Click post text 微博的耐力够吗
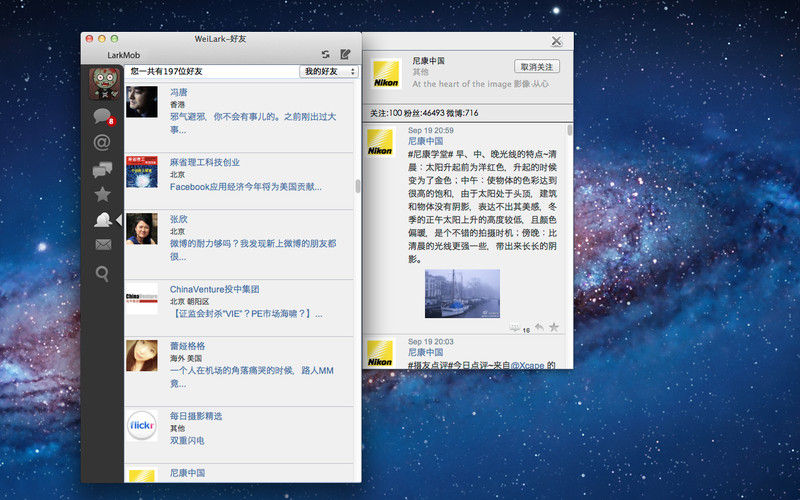The width and height of the screenshot is (800, 500). 253,249
